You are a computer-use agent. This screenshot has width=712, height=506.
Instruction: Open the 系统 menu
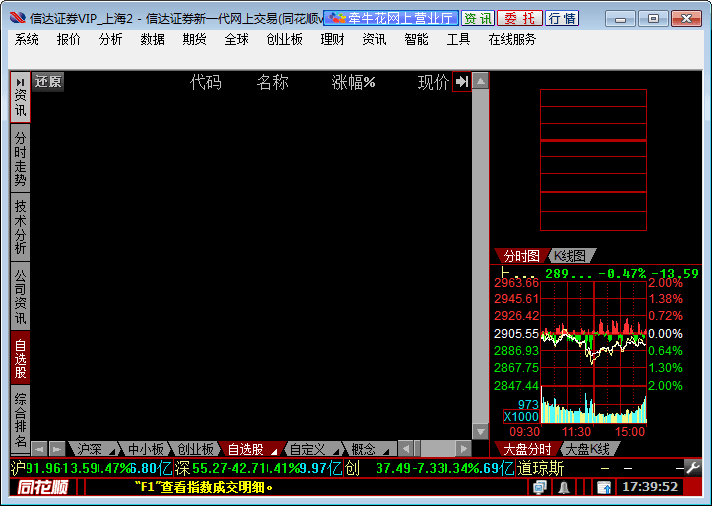(26, 40)
